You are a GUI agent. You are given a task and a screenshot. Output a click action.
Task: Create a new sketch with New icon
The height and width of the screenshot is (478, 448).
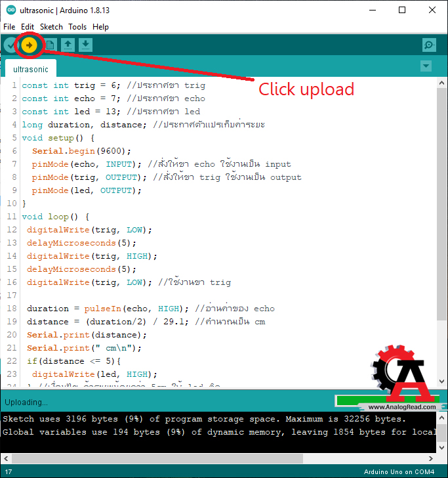51,45
